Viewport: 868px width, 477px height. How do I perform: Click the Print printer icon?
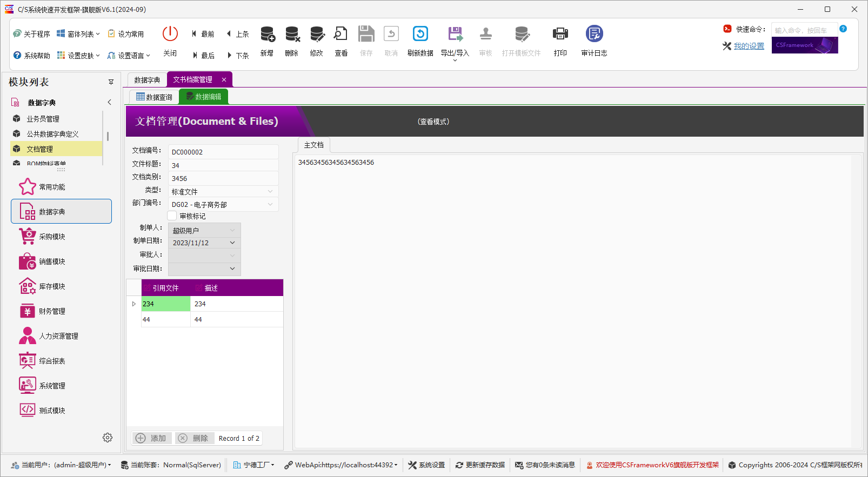(560, 34)
